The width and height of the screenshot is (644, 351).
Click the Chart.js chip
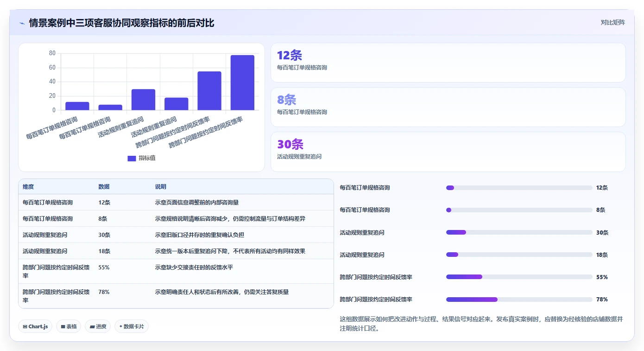pyautogui.click(x=36, y=326)
